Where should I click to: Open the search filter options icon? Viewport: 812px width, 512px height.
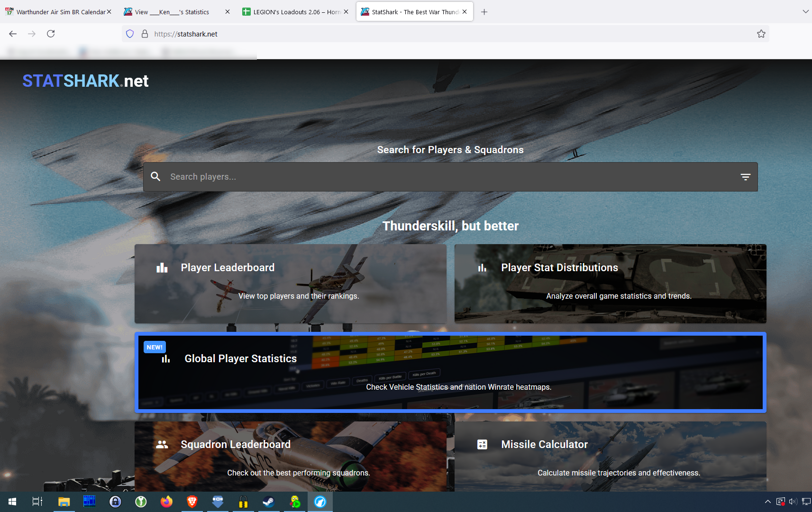click(746, 177)
